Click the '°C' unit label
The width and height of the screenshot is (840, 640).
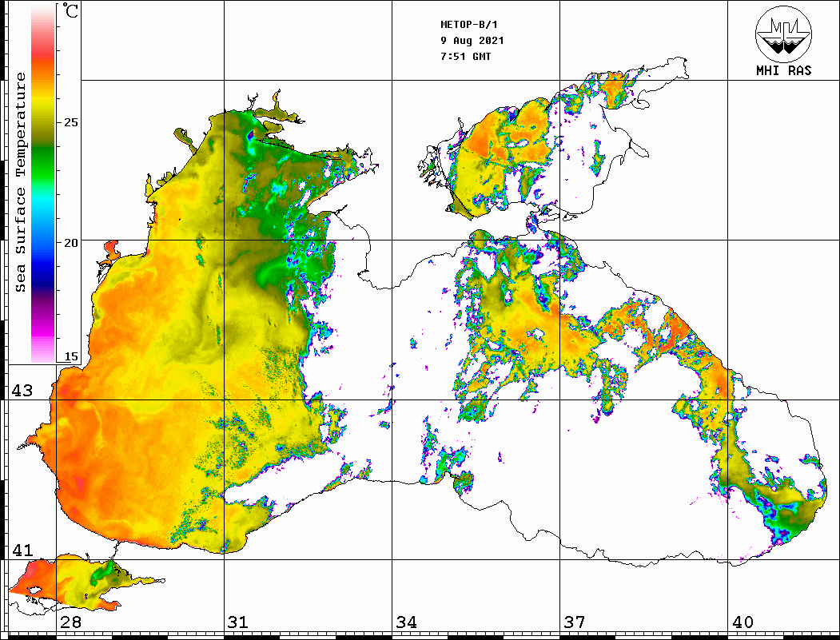70,10
